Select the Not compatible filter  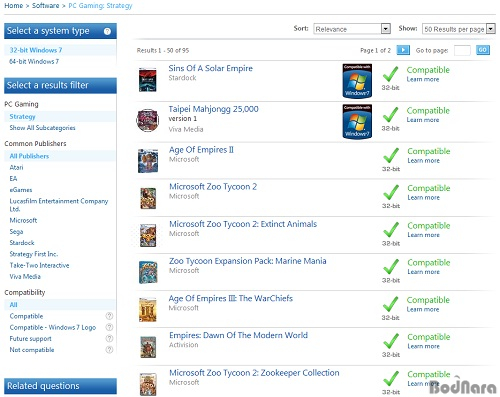32,350
